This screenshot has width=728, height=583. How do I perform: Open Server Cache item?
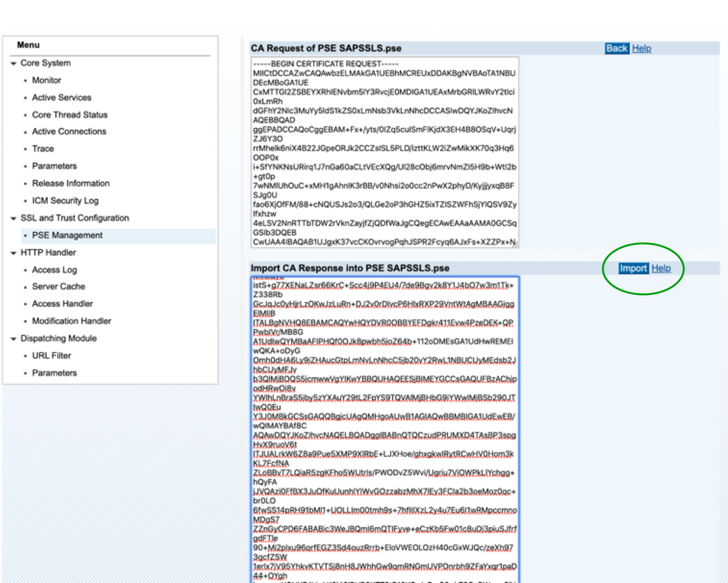point(58,287)
